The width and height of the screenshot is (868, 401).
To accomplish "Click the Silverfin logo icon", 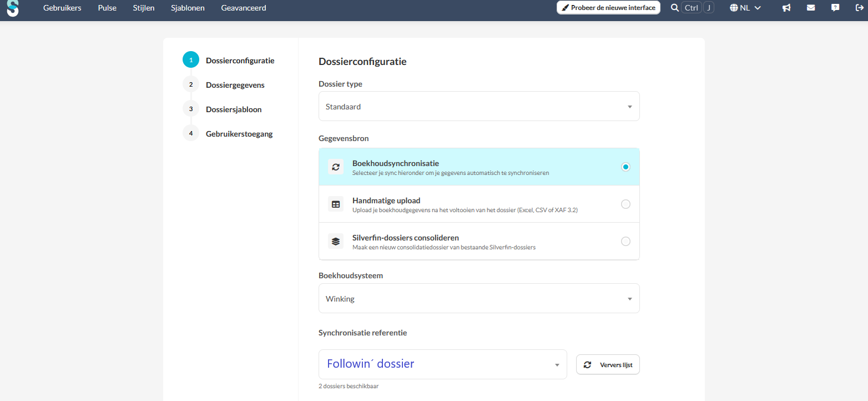I will (13, 8).
